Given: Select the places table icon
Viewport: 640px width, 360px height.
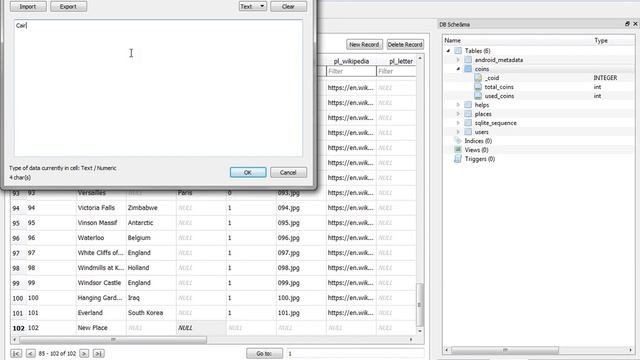Looking at the screenshot, I should point(468,113).
